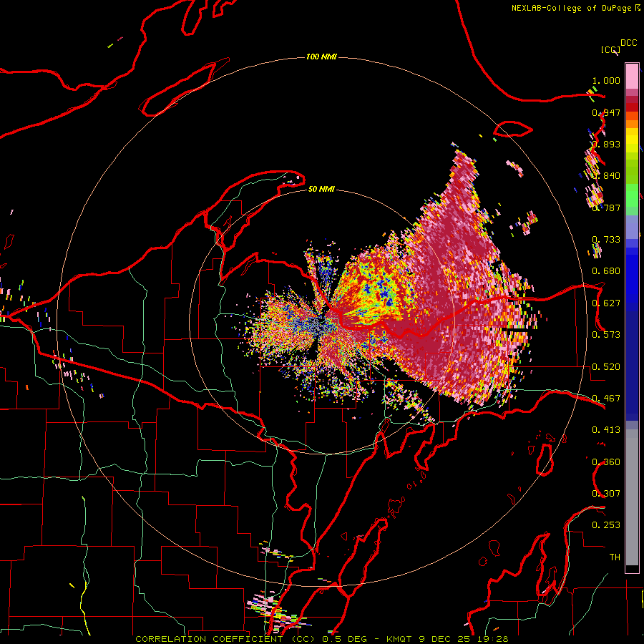Click the 50 NMI range ring label
This screenshot has height=644, width=644.
(x=321, y=189)
